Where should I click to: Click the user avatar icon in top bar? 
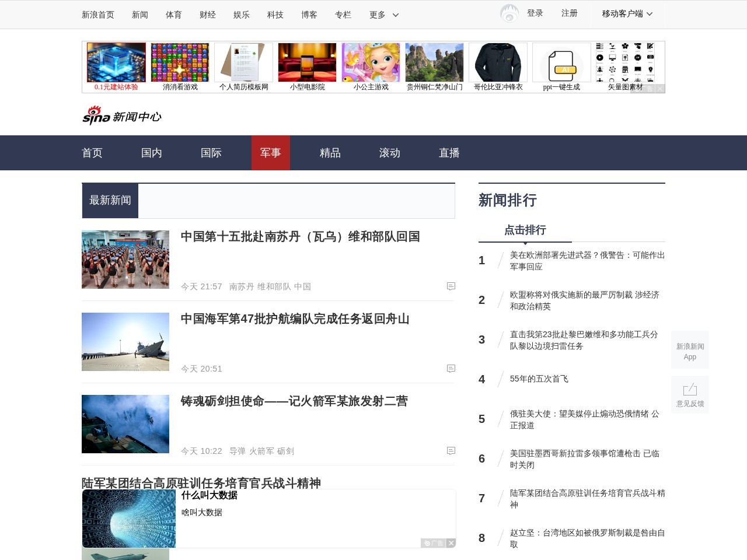[509, 13]
